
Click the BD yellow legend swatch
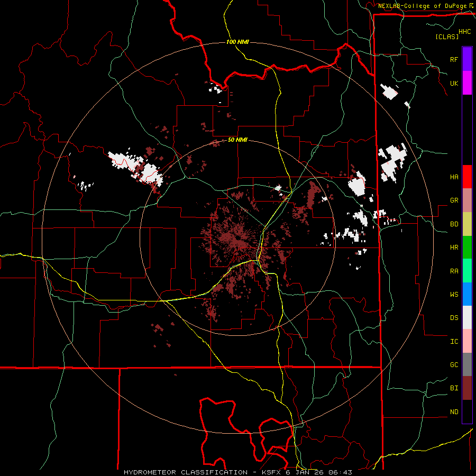click(467, 224)
